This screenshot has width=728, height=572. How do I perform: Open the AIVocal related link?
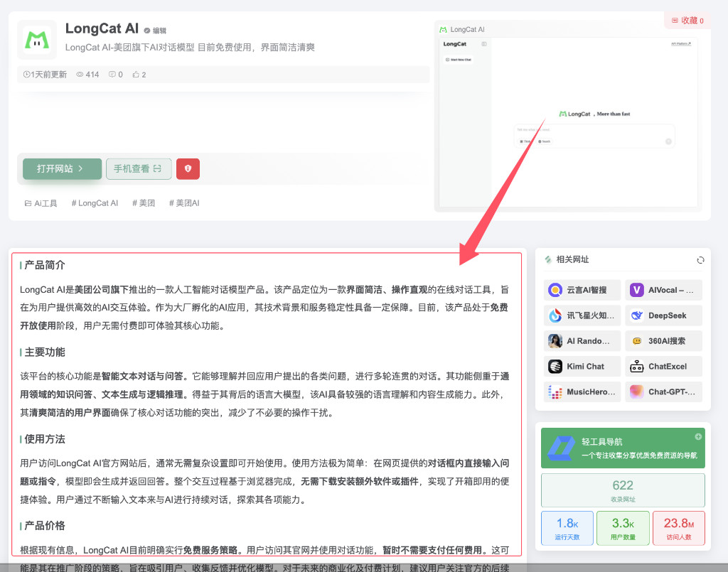[x=663, y=289]
